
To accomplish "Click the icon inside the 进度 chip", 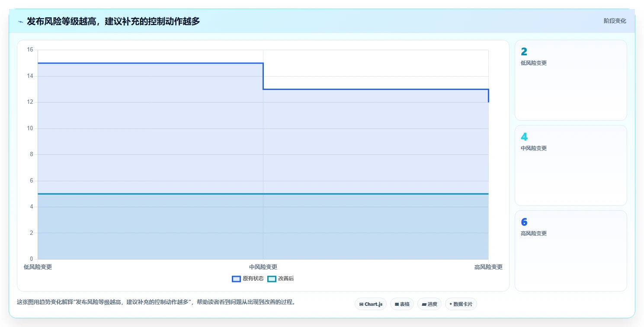I will (424, 305).
